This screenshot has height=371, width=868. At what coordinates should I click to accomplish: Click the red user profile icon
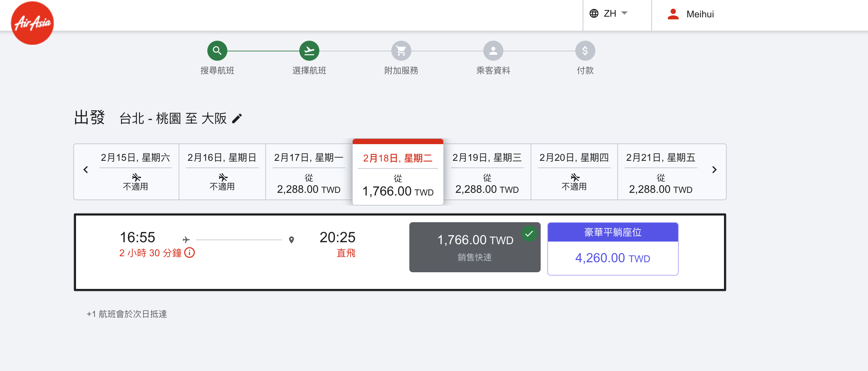click(673, 14)
